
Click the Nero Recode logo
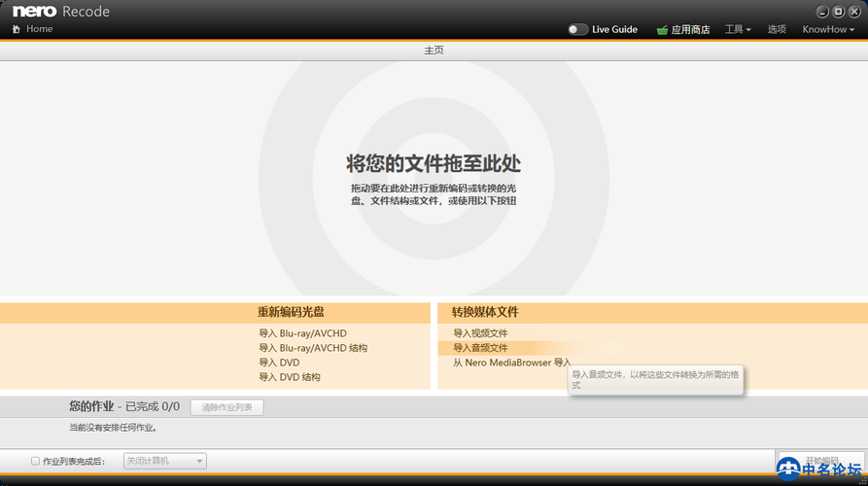(60, 12)
